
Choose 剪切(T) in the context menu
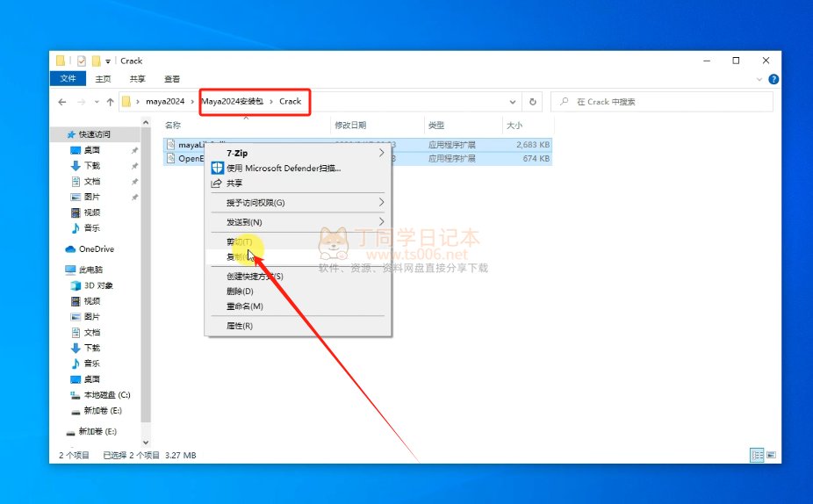point(299,241)
